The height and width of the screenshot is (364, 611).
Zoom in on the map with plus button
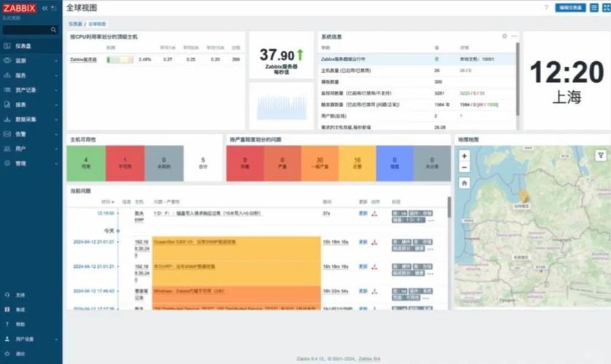tap(464, 156)
